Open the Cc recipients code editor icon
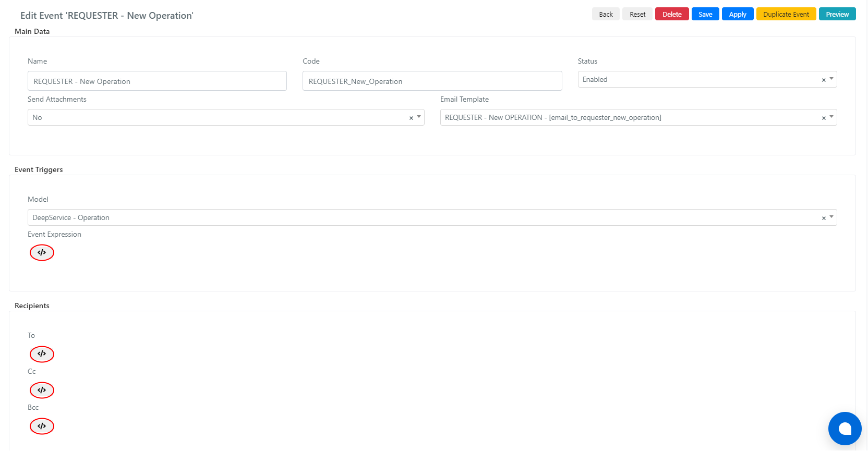 (42, 390)
